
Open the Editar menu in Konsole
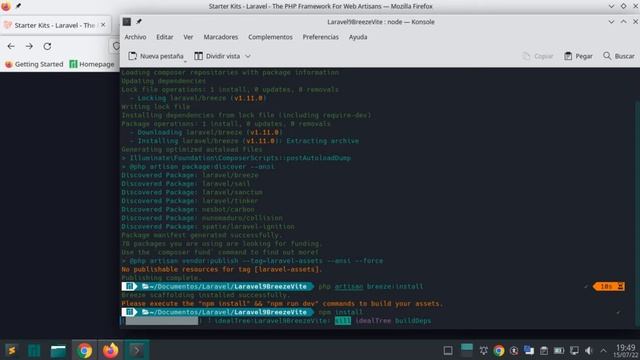164,37
